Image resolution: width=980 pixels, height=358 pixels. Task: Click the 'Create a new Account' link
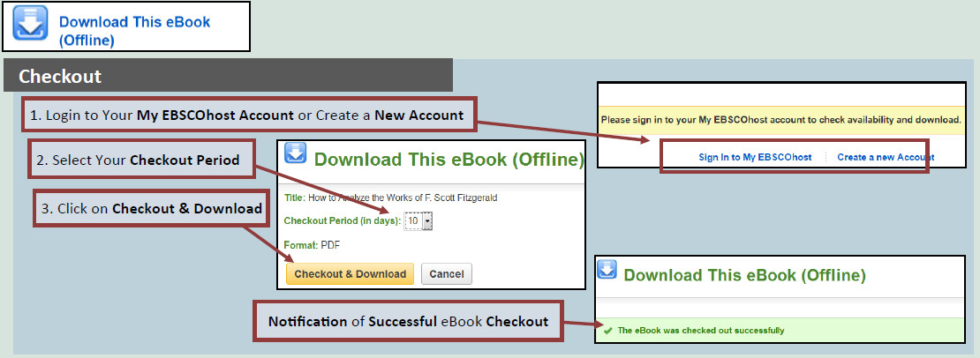tap(886, 157)
